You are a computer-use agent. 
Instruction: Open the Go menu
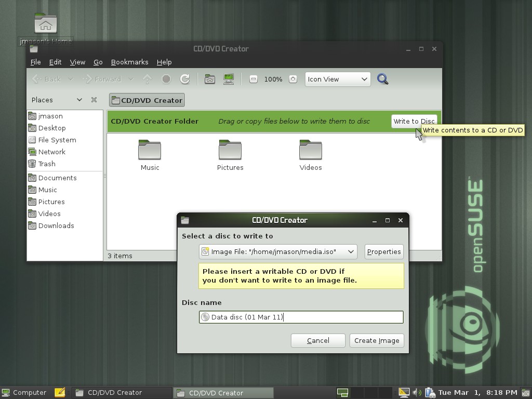coord(98,62)
